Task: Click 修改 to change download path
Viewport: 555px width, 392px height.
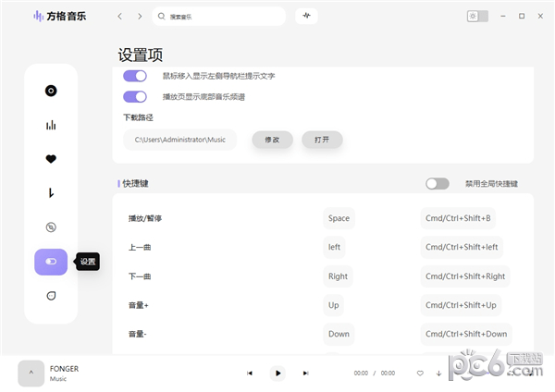Action: click(272, 140)
